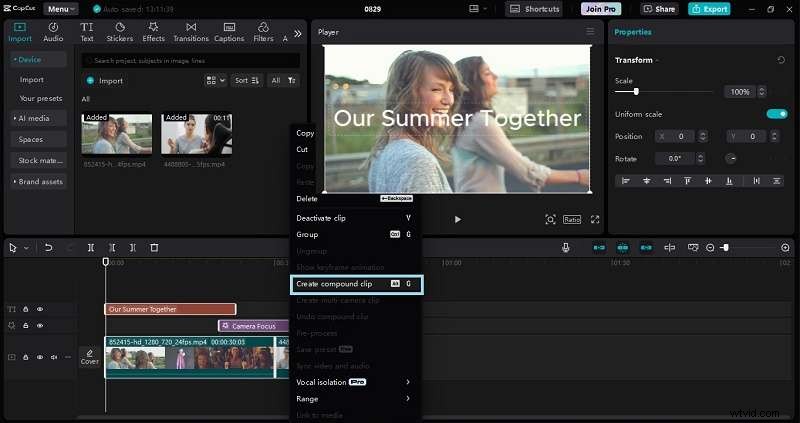
Task: Click the Scale percentage stepper arrows
Action: (x=762, y=92)
